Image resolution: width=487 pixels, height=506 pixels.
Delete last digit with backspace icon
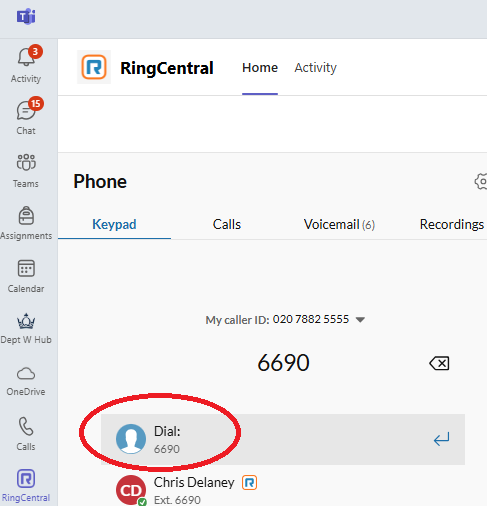tap(439, 363)
